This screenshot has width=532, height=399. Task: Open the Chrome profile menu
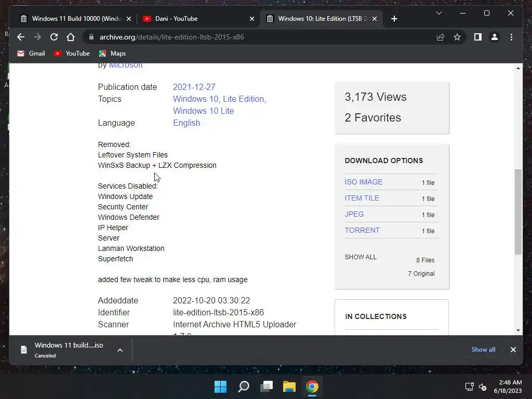click(495, 37)
